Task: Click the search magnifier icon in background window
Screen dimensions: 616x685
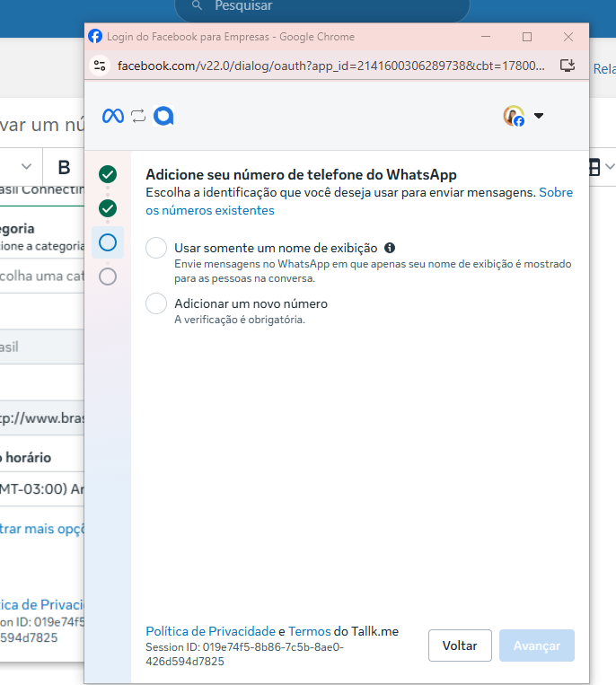Action: (x=197, y=5)
